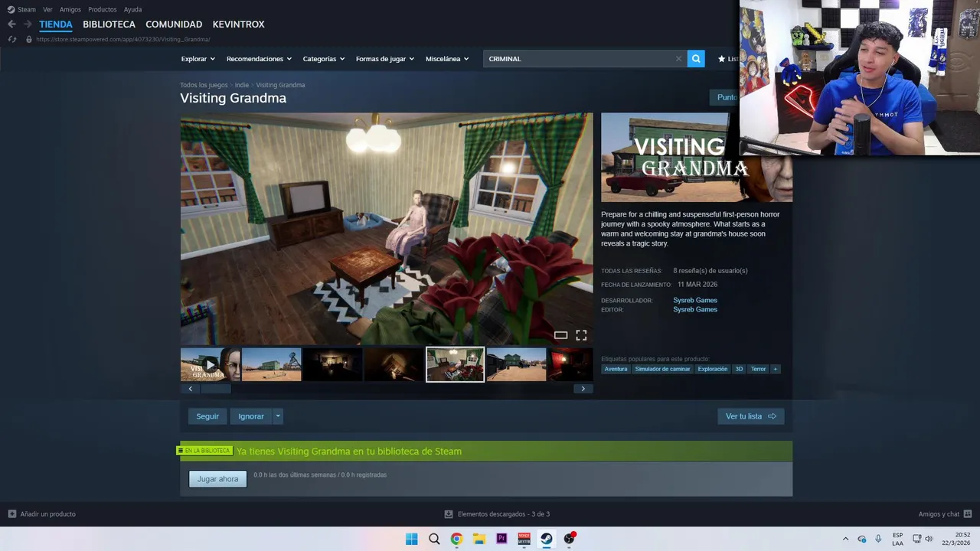Image resolution: width=980 pixels, height=551 pixels.
Task: Toggle theater mode icon on the screenshot
Action: click(x=560, y=335)
